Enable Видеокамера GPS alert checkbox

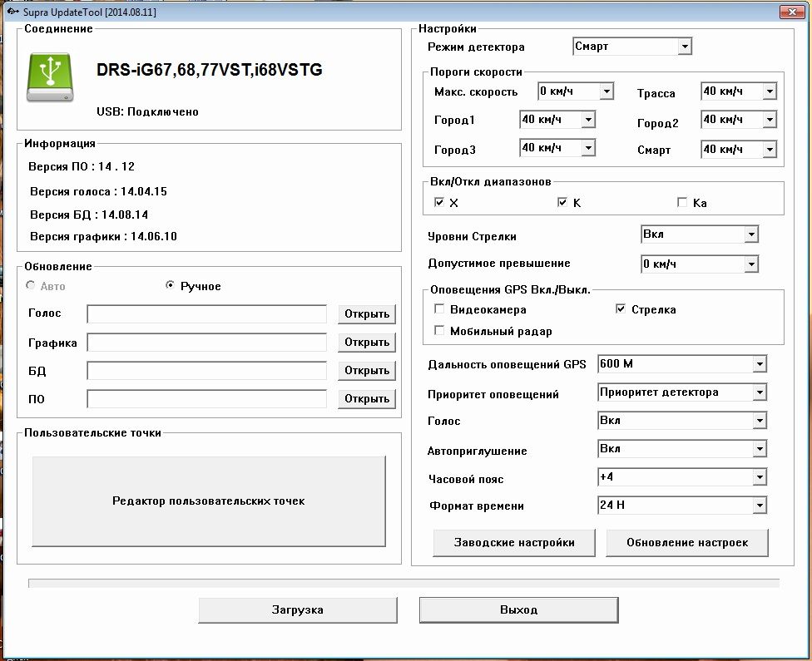(x=439, y=309)
